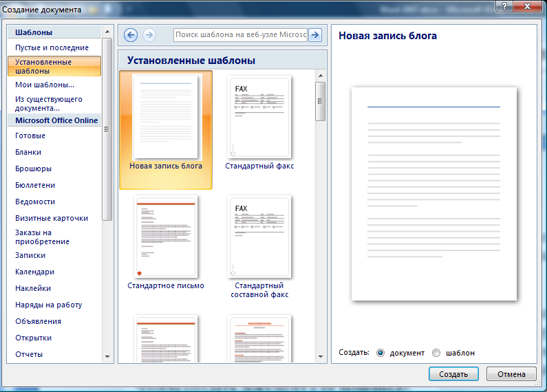The height and width of the screenshot is (392, 547).
Task: Select 'шаблон' radio button
Action: 436,353
